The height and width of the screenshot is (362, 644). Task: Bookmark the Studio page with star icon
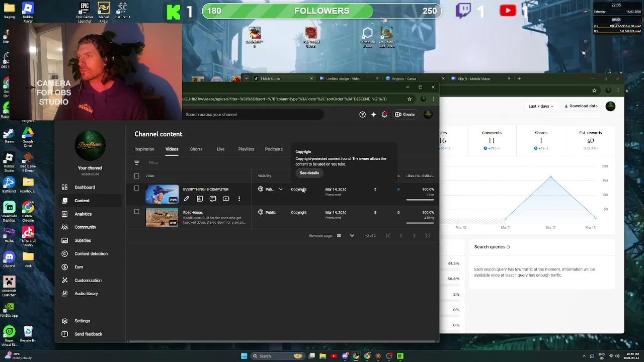[x=410, y=99]
